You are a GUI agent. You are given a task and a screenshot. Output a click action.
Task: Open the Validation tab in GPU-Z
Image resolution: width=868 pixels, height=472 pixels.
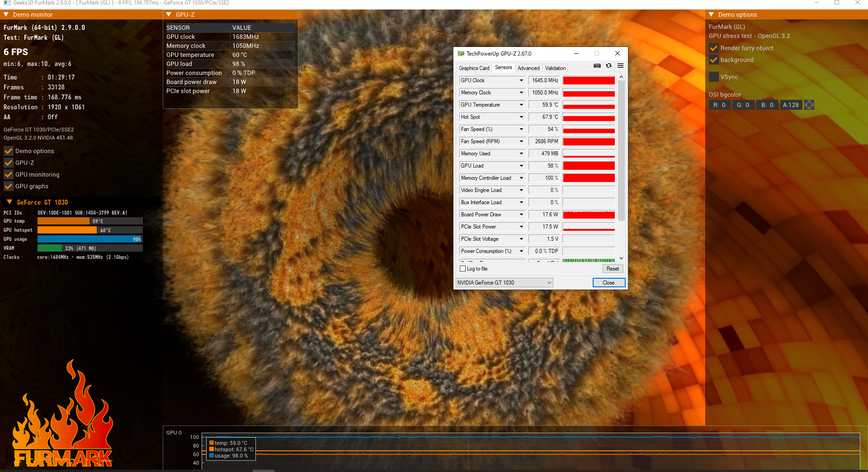pyautogui.click(x=555, y=68)
